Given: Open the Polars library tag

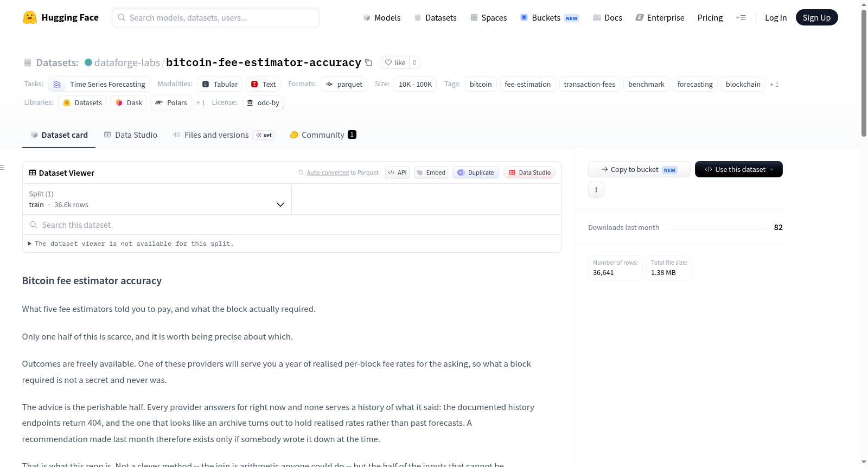Looking at the screenshot, I should pyautogui.click(x=171, y=103).
